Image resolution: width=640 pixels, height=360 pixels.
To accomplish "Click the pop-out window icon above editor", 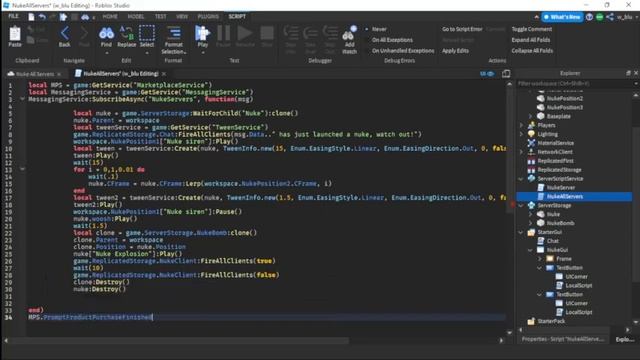I will (x=506, y=73).
